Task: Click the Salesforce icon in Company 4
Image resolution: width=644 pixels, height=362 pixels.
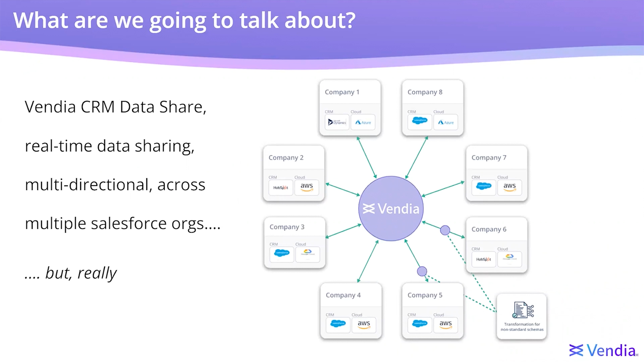Action: (338, 325)
